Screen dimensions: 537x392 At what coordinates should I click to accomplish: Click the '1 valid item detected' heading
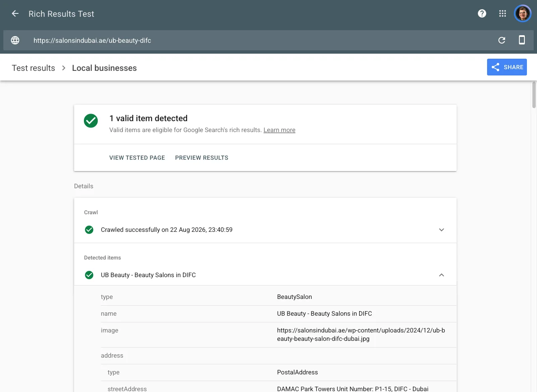pyautogui.click(x=149, y=118)
